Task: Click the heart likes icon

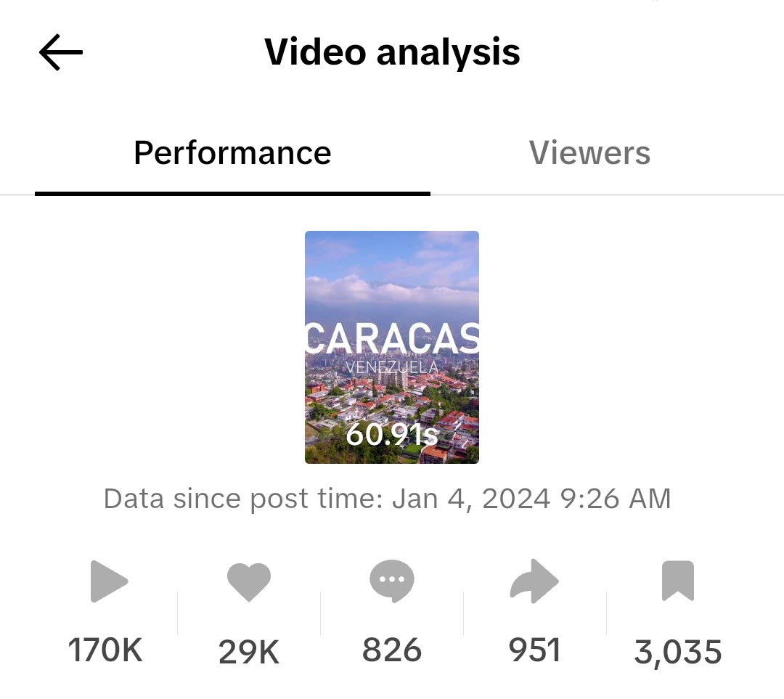Action: [248, 582]
